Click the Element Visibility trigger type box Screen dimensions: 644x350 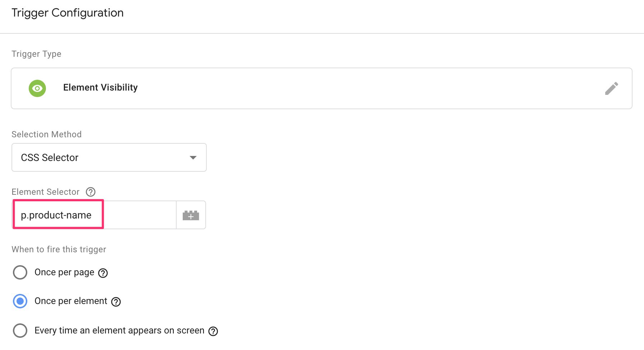pos(322,88)
